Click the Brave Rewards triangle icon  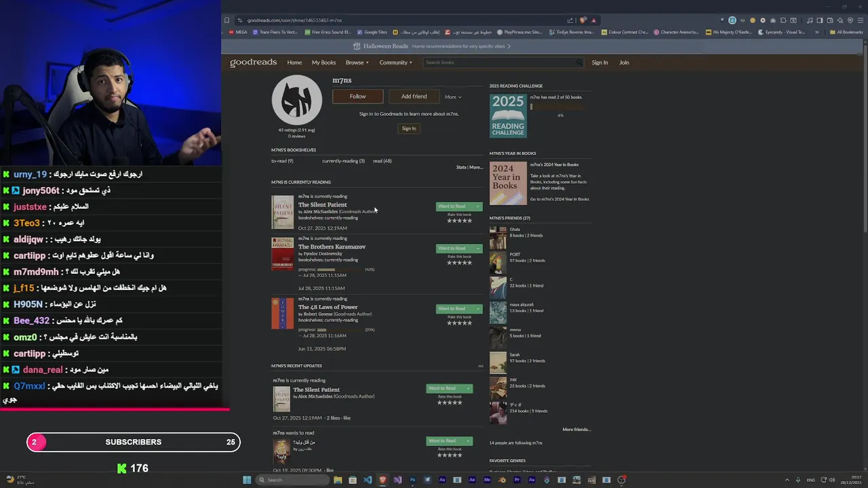click(594, 20)
